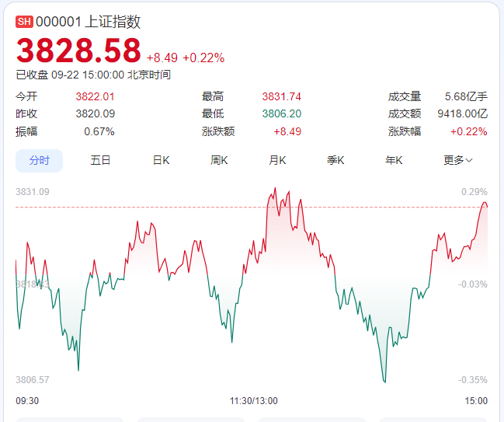View the 年K yearly chart tab

[394, 160]
